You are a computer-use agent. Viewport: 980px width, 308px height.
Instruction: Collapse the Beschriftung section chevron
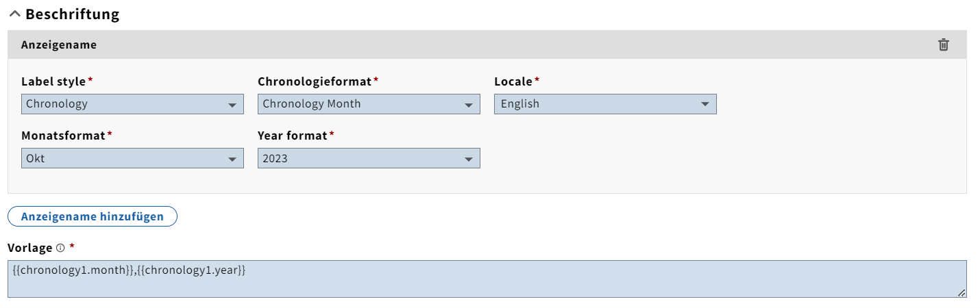(15, 14)
